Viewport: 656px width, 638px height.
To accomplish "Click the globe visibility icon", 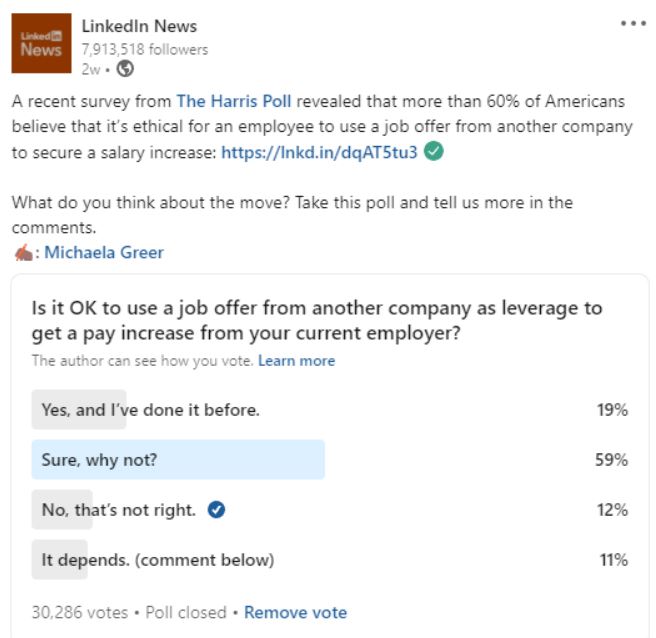I will (x=125, y=69).
